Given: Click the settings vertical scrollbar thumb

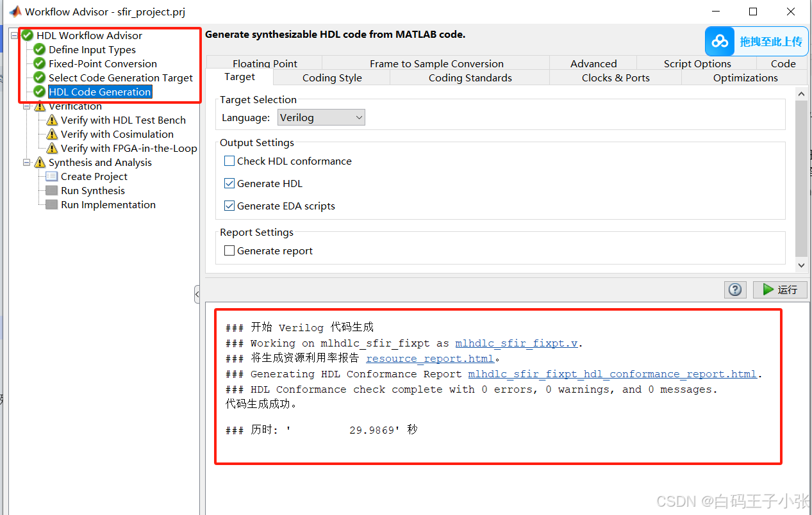Looking at the screenshot, I should click(x=801, y=178).
